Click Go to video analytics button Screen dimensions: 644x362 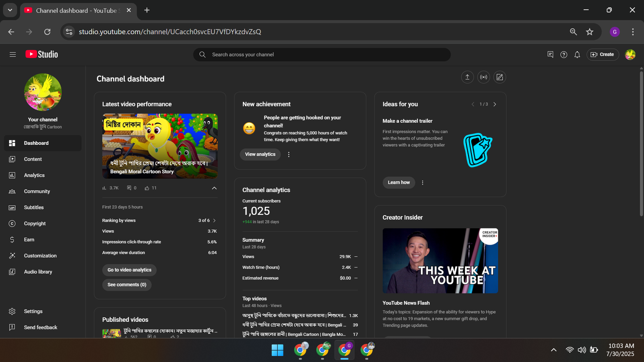(x=129, y=270)
